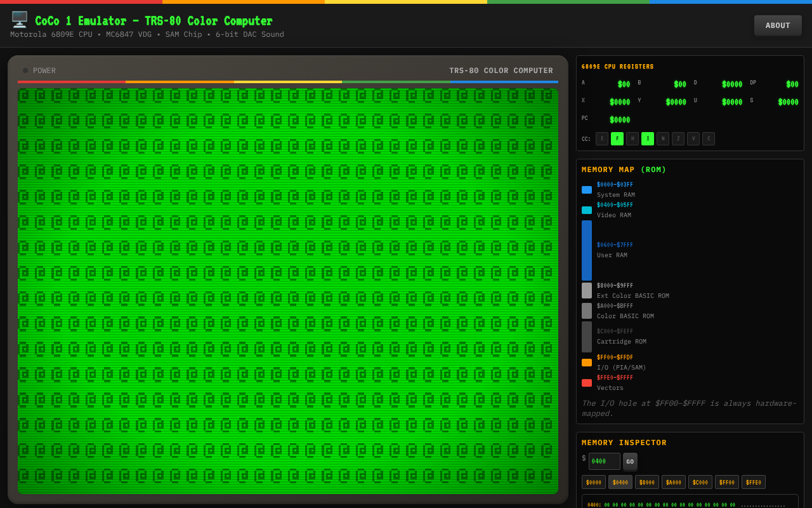
Task: Open the ABOUT dialog
Action: [x=778, y=25]
